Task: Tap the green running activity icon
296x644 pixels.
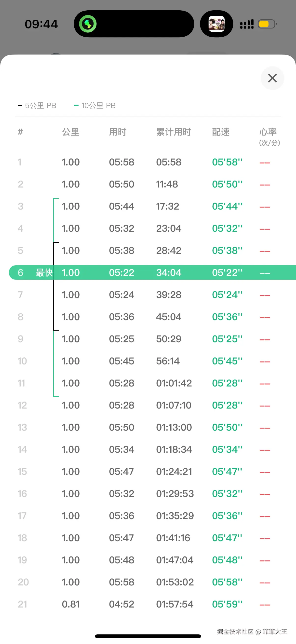Action: (x=88, y=24)
